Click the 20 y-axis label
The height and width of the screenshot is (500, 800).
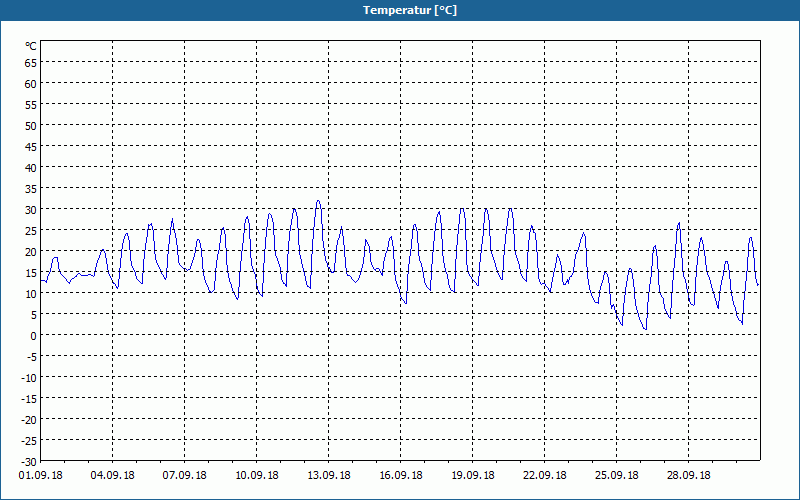[31, 252]
